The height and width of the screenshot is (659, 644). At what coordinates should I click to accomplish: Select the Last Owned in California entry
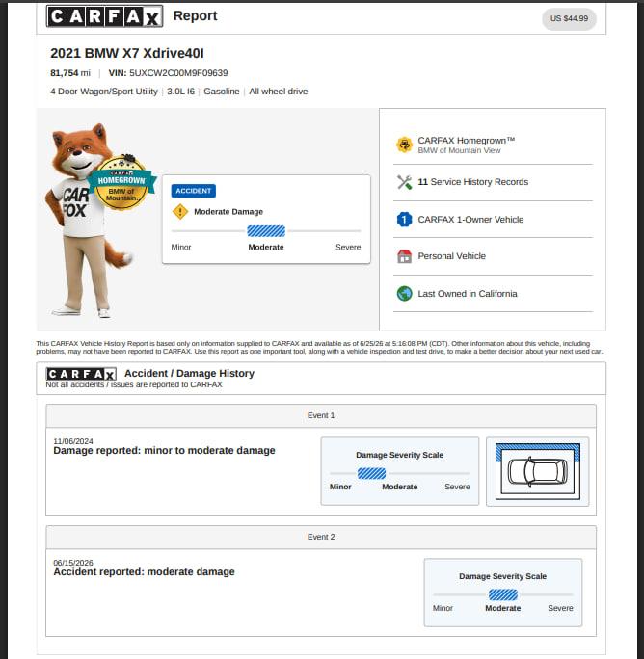[468, 293]
